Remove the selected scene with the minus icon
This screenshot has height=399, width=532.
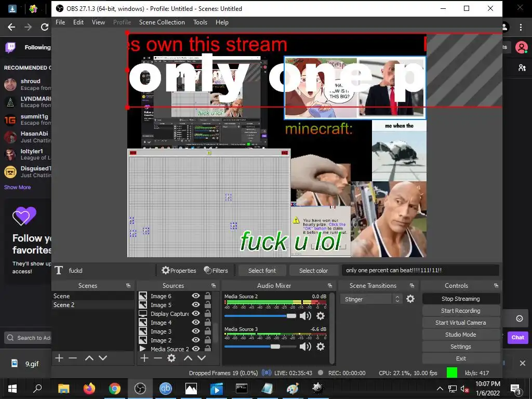tap(73, 358)
